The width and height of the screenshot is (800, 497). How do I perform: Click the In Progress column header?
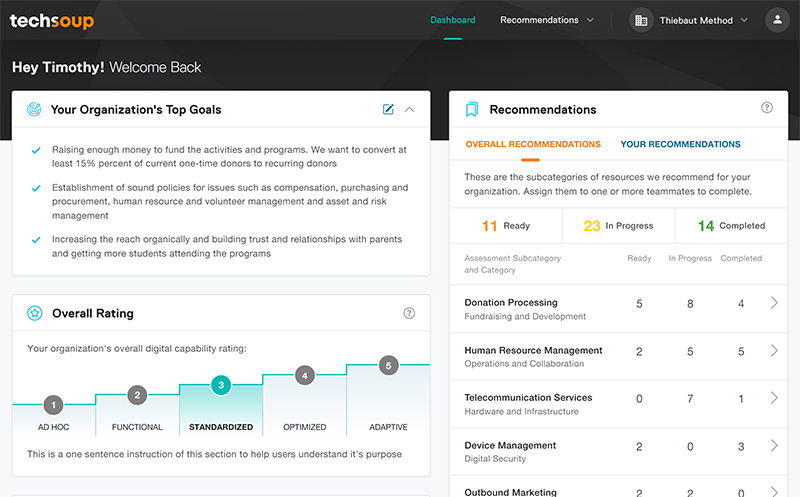pos(690,258)
